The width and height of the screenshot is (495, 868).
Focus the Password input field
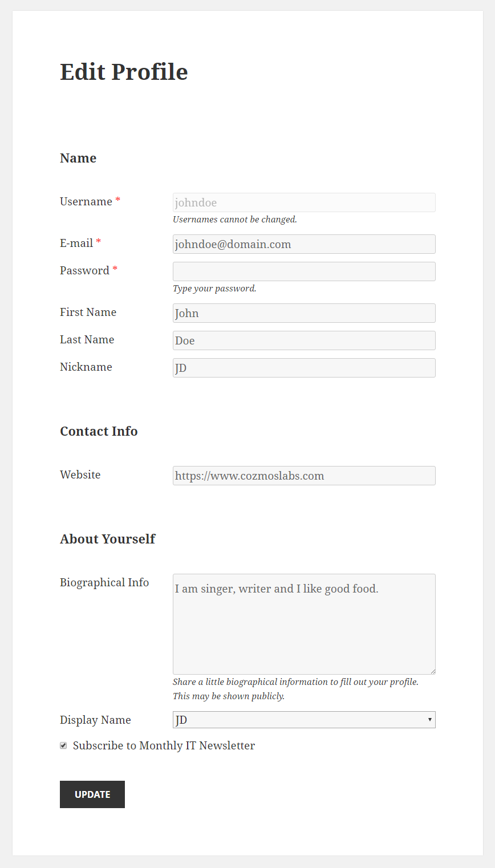point(304,271)
